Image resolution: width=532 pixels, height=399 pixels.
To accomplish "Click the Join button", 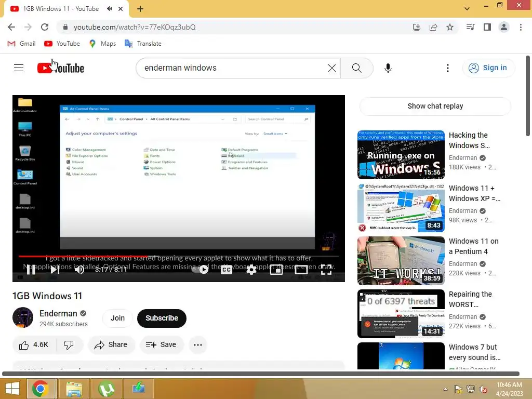I will (x=117, y=318).
